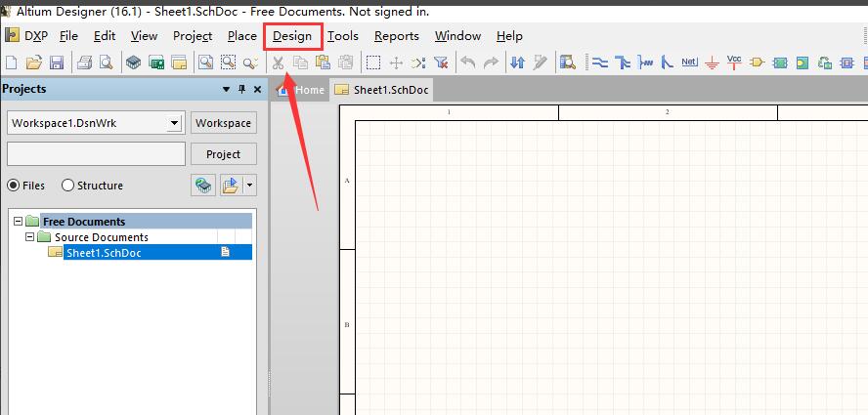Open the Projects panel options arrow
This screenshot has width=868, height=415.
click(226, 89)
